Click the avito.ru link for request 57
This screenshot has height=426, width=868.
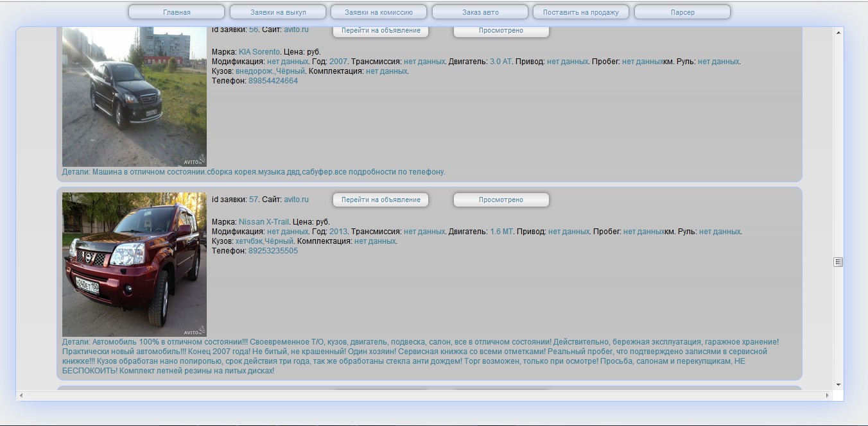(297, 200)
